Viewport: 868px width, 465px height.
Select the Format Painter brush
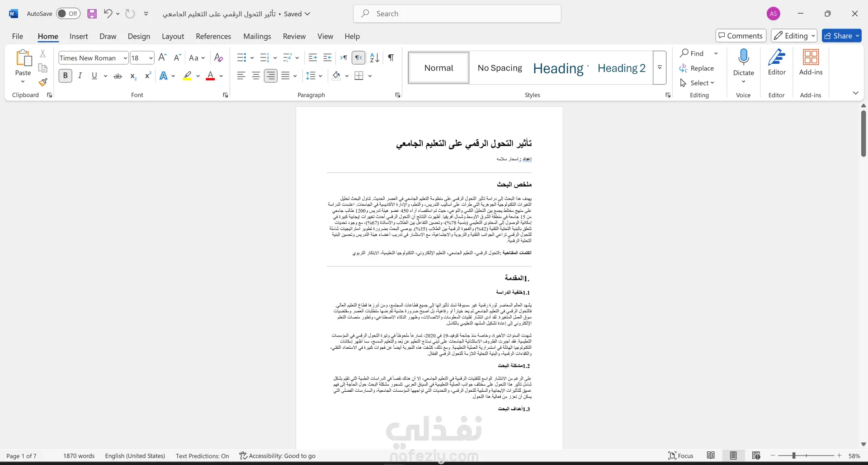[43, 82]
